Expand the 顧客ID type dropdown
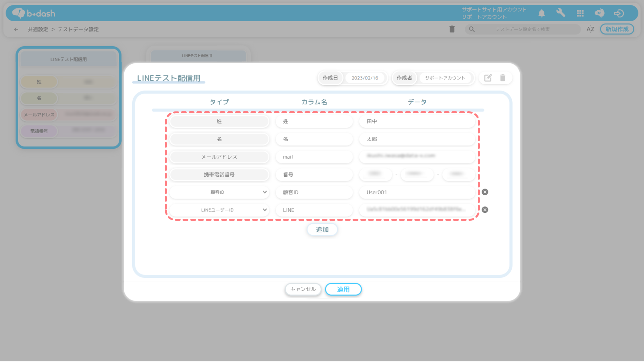The height and width of the screenshot is (362, 644). (x=219, y=192)
